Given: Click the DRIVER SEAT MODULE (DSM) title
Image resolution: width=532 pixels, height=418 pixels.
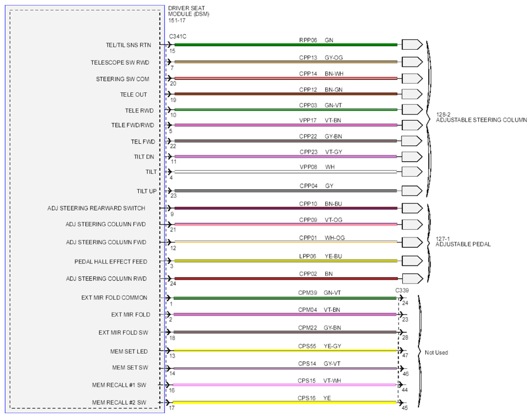Looking at the screenshot, I should [189, 11].
